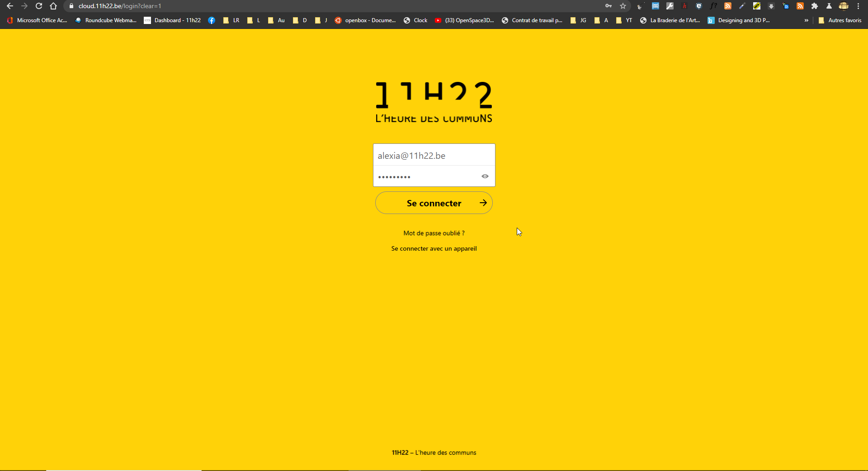This screenshot has height=471, width=868.
Task: Toggle password visibility eye icon
Action: (485, 176)
